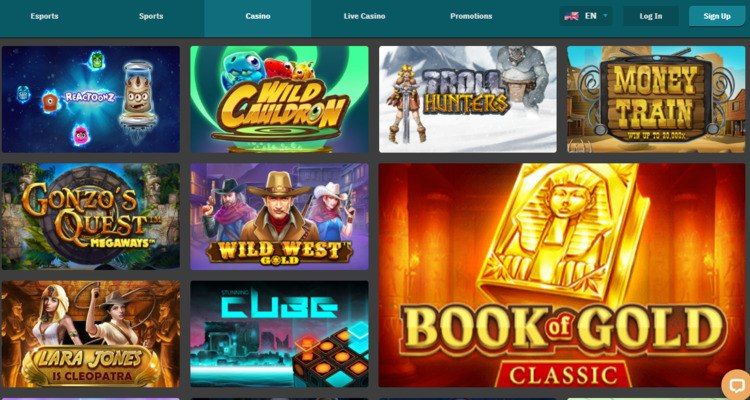Switch to the Sports section
This screenshot has height=400, width=750.
pyautogui.click(x=151, y=16)
